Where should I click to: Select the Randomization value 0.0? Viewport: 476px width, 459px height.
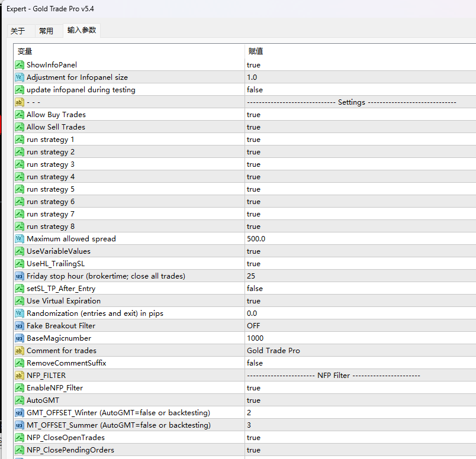click(x=252, y=313)
